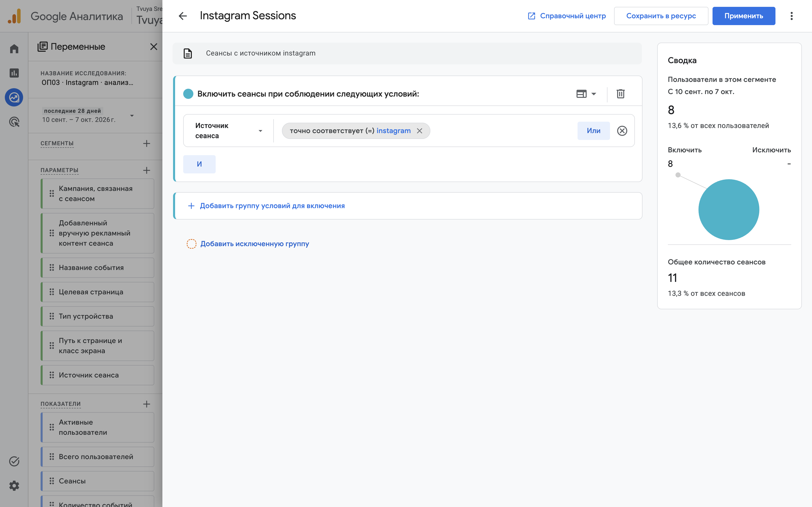Screen dimensions: 812x507
Task: Go to Reports via the bar chart icon
Action: [x=14, y=73]
